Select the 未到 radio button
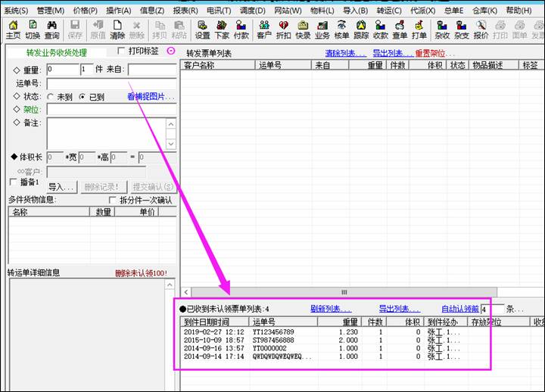Image resolution: width=545 pixels, height=392 pixels. pyautogui.click(x=51, y=97)
